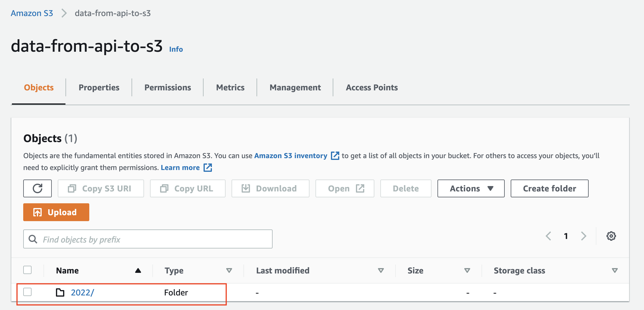Select the checkbox for the 2022/ folder
Screen dimensions: 644x310
27,292
